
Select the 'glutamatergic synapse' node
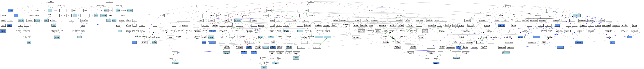point(109,21)
